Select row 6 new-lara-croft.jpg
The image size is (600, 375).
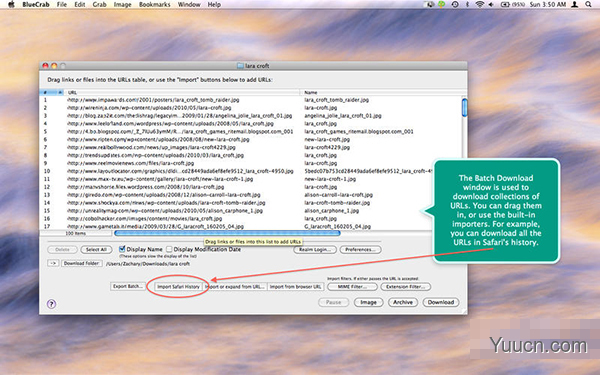point(251,139)
